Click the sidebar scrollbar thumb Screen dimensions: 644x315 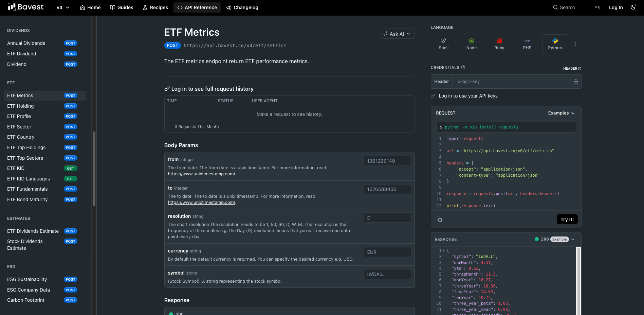point(94,169)
